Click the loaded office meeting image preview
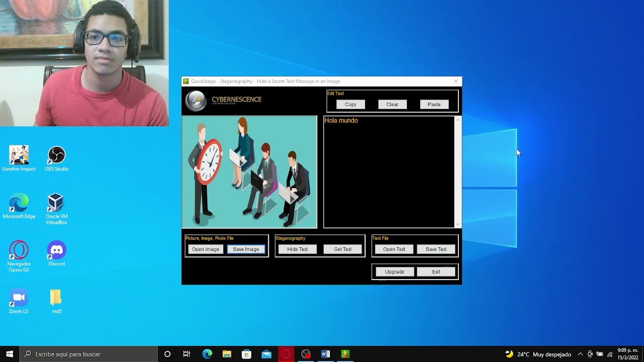The height and width of the screenshot is (362, 644). coord(250,172)
